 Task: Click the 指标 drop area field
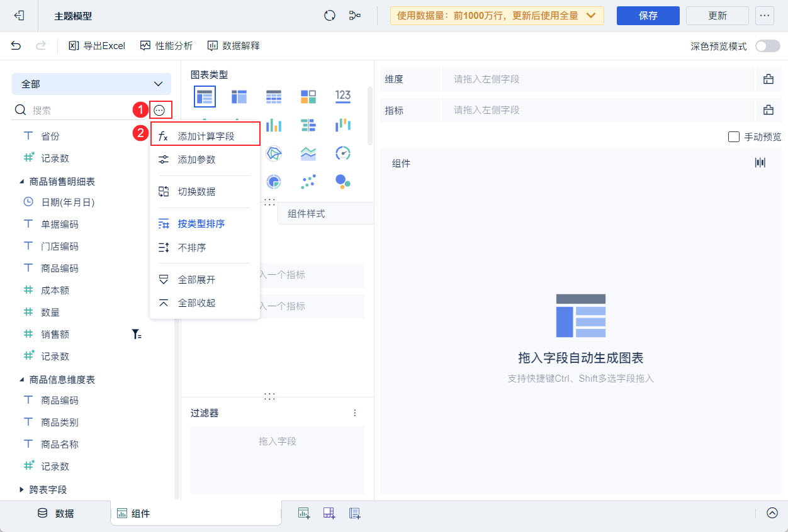point(598,110)
